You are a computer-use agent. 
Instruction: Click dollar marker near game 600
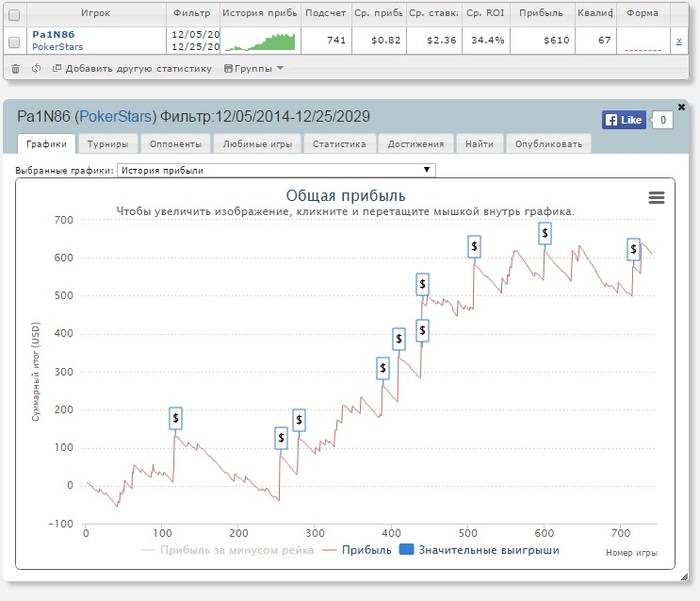(x=545, y=233)
